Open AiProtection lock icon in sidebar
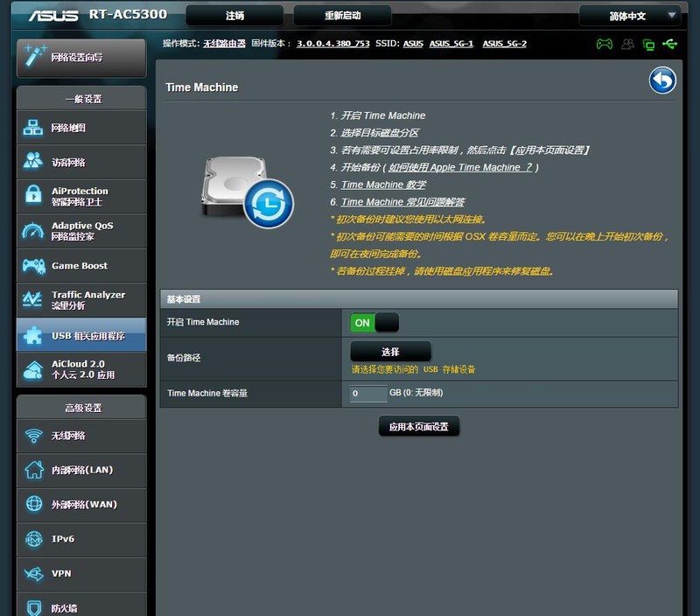This screenshot has width=700, height=616. (33, 195)
